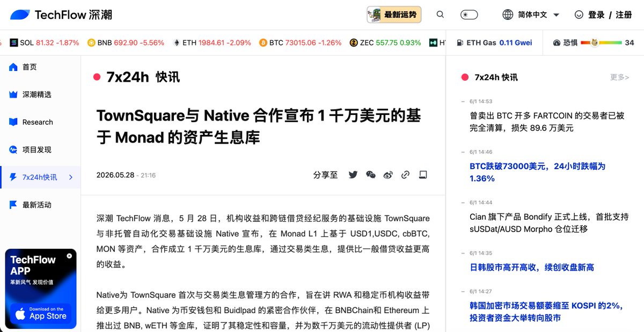This screenshot has width=644, height=332.
Task: Open news 韩国加密市场交易额萎缩
Action: (x=546, y=312)
